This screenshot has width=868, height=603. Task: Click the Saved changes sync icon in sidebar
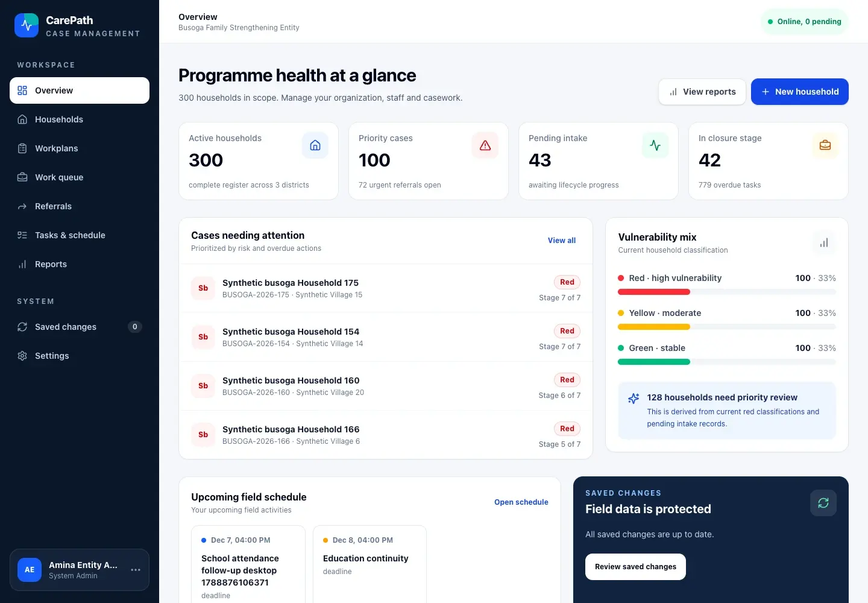click(x=22, y=327)
